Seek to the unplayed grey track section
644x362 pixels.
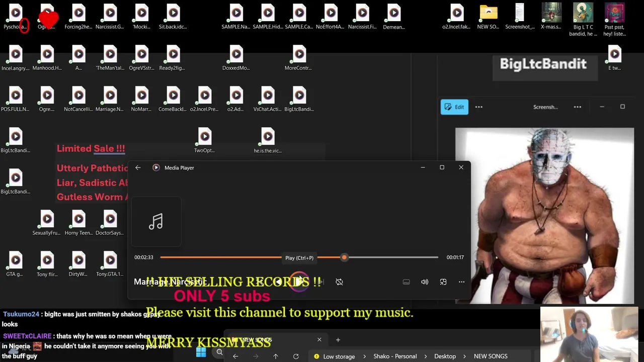[392, 257]
